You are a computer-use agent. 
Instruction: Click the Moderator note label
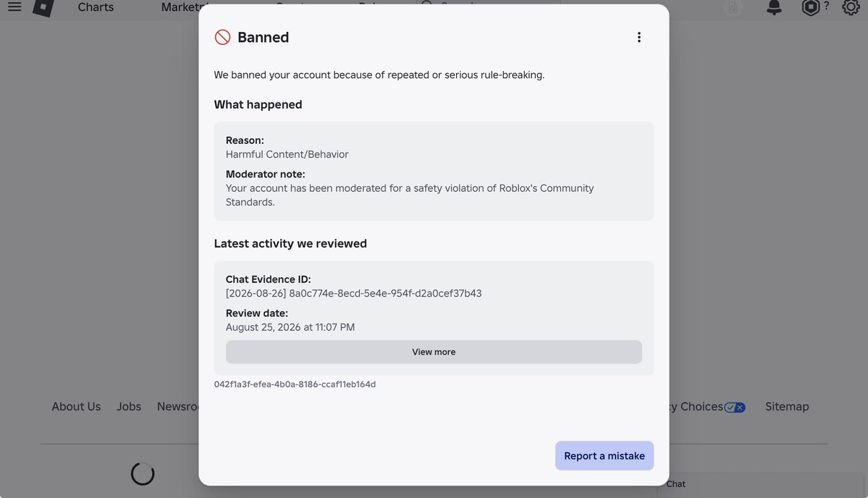click(x=265, y=174)
